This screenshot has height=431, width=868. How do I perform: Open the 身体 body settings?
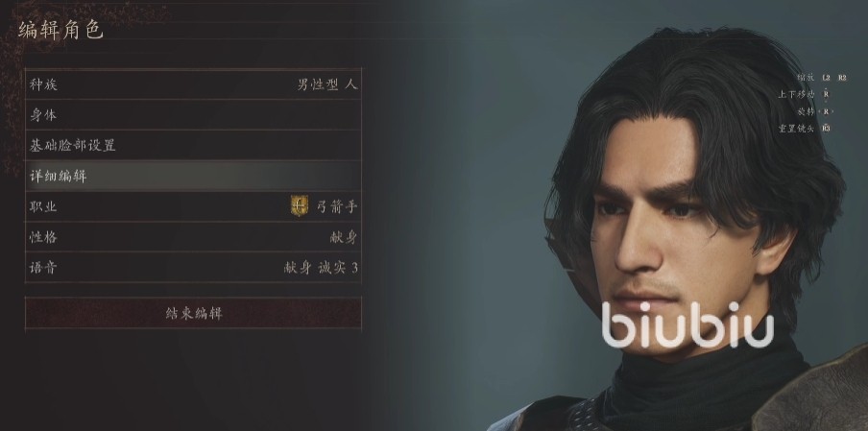[193, 115]
